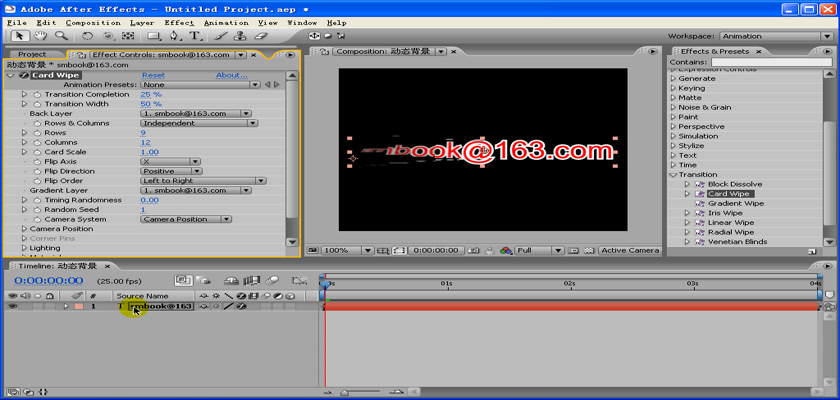840x400 pixels.
Task: Select the Horizontal Type tool
Action: (x=195, y=36)
